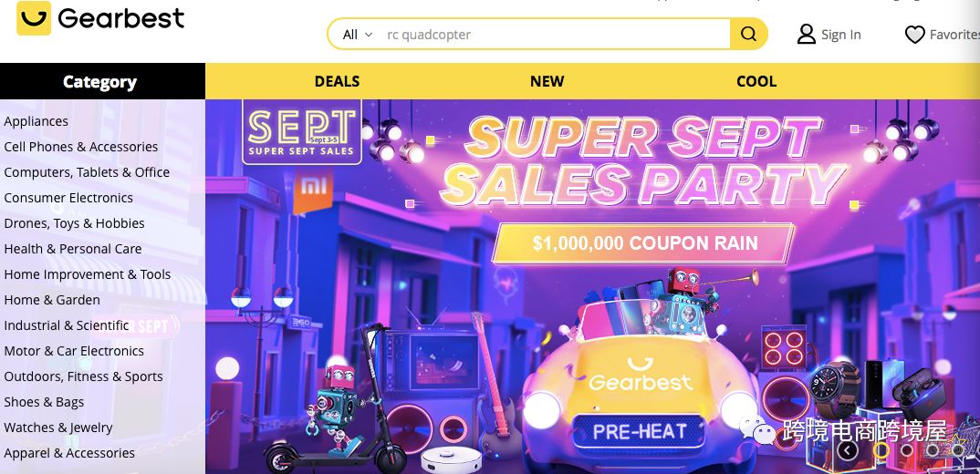Image resolution: width=980 pixels, height=474 pixels.
Task: Select the second carousel dot indicator
Action: click(907, 449)
